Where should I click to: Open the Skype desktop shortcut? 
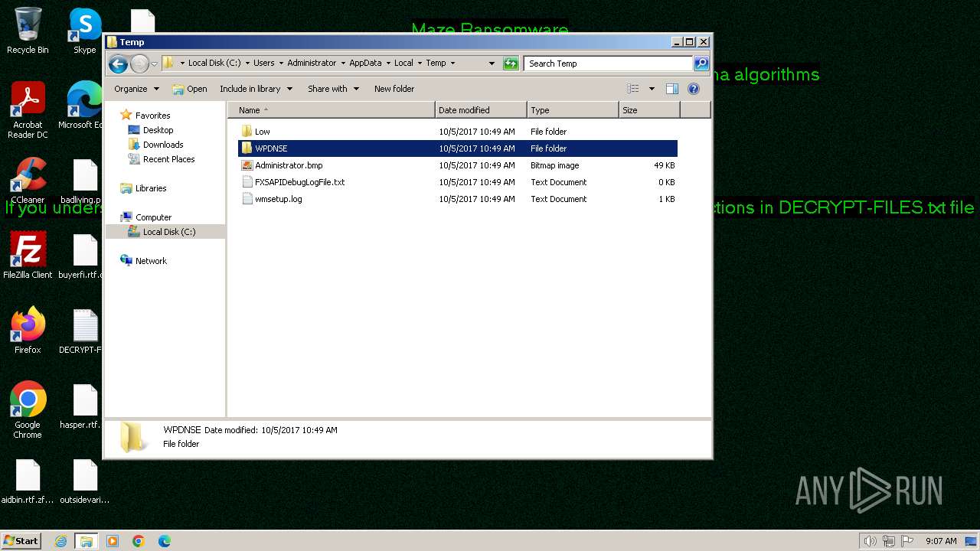tap(84, 31)
